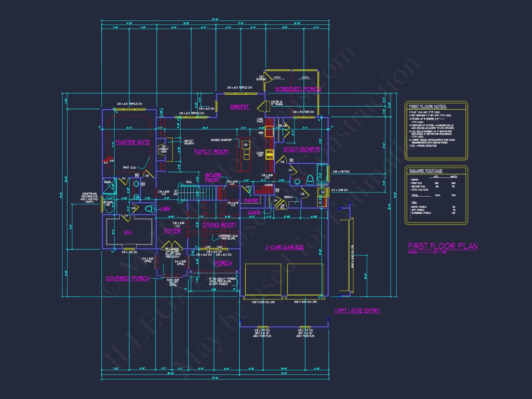Image resolution: width=532 pixels, height=399 pixels.
Task: Click the MASTER SUITE room label
Action: tap(132, 142)
